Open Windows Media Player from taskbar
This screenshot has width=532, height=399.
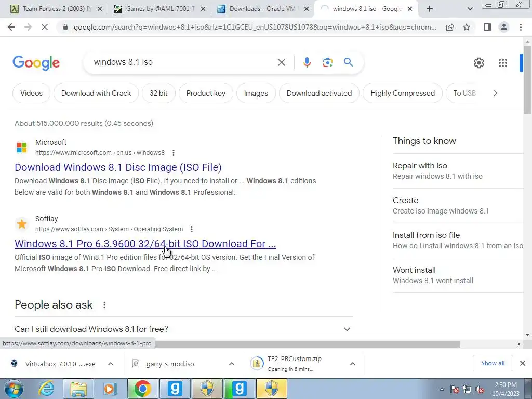(x=110, y=389)
